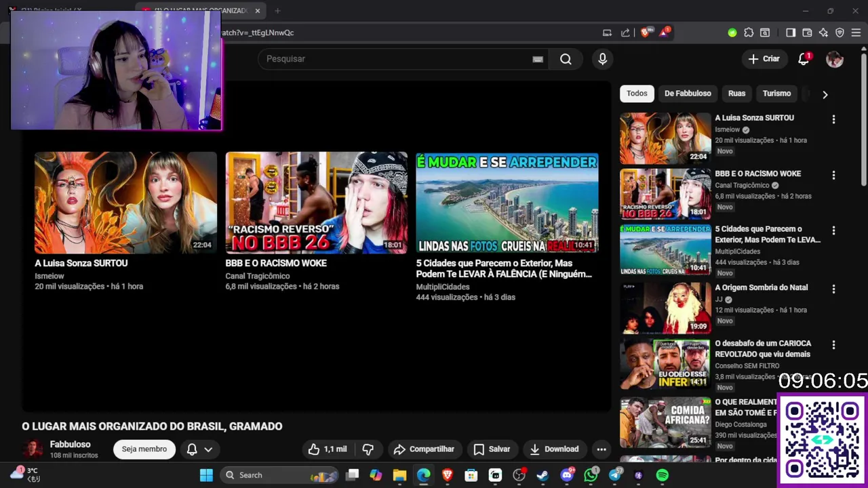Viewport: 868px width, 488px height.
Task: Open WhatsApp from the taskbar
Action: click(x=591, y=475)
